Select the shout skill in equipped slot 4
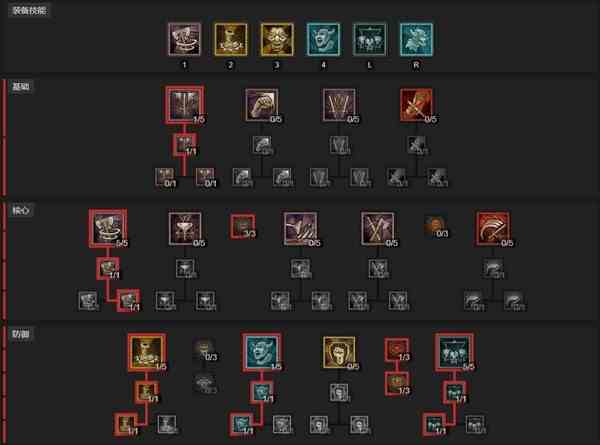The height and width of the screenshot is (445, 600). point(323,39)
